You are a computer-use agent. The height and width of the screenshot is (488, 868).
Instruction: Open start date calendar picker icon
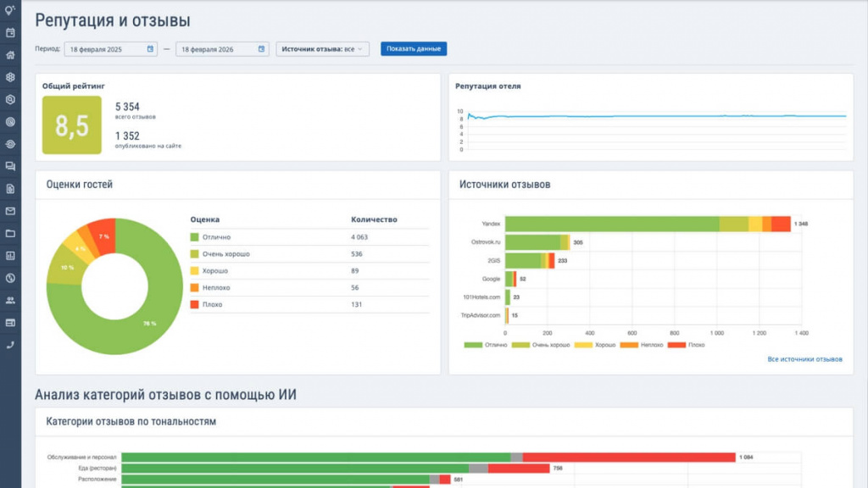(x=150, y=48)
